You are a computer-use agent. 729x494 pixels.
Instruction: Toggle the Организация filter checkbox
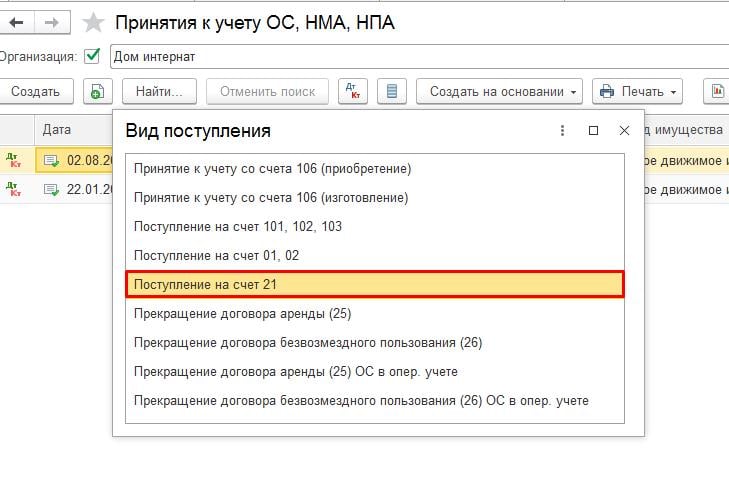point(93,56)
